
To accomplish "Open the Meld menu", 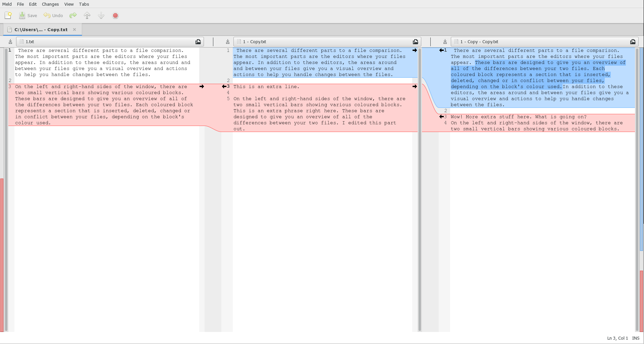I will click(x=7, y=4).
